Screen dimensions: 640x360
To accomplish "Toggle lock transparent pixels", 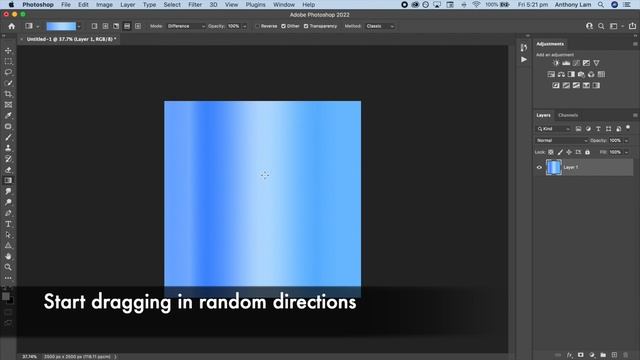I will 551,152.
